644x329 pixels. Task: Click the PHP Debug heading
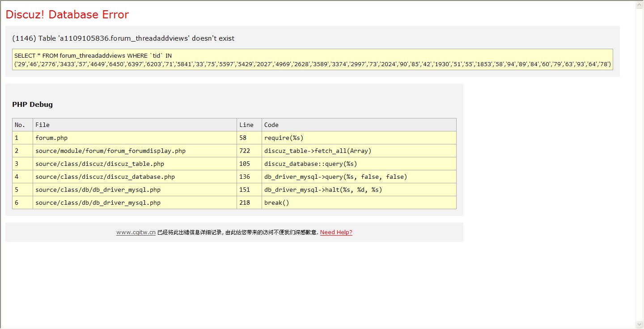click(x=33, y=105)
